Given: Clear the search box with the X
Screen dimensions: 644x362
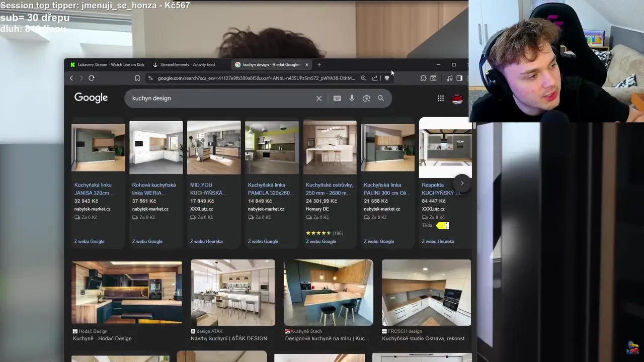Looking at the screenshot, I should 319,99.
